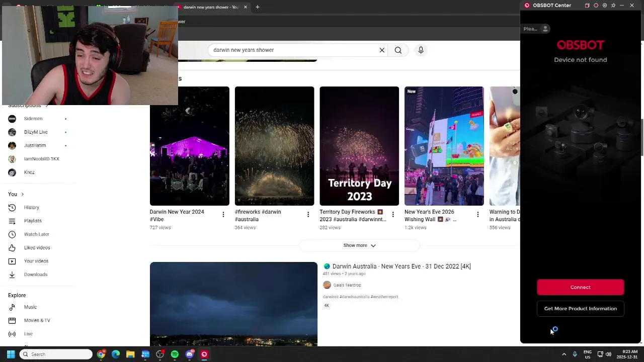Play the New Year's Eve Wishing Wall short

(444, 146)
